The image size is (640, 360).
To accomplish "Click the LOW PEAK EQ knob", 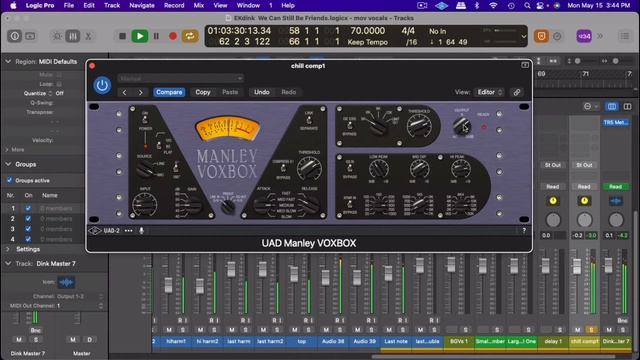I will tap(379, 169).
